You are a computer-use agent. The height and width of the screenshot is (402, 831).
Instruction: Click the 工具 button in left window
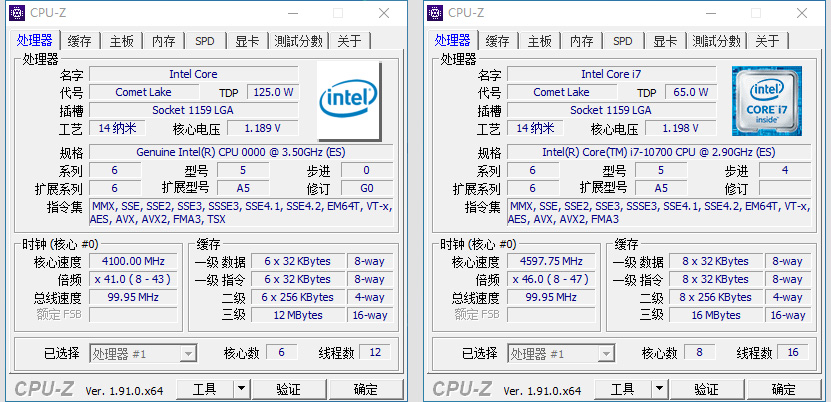tap(205, 389)
